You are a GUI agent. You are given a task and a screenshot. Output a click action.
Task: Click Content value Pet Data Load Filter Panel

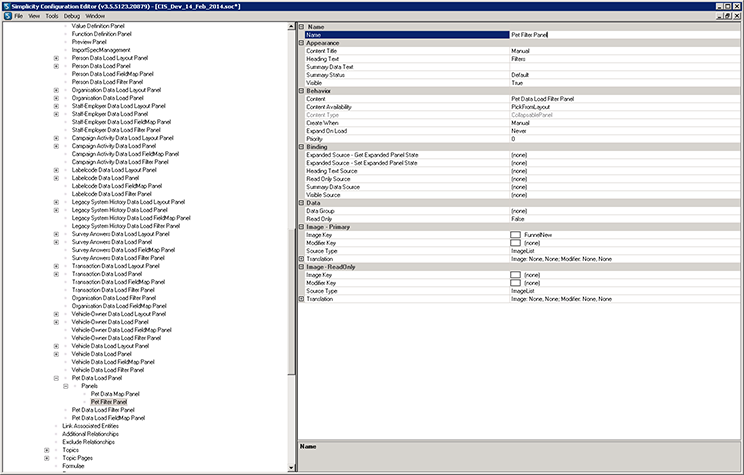pyautogui.click(x=542, y=99)
